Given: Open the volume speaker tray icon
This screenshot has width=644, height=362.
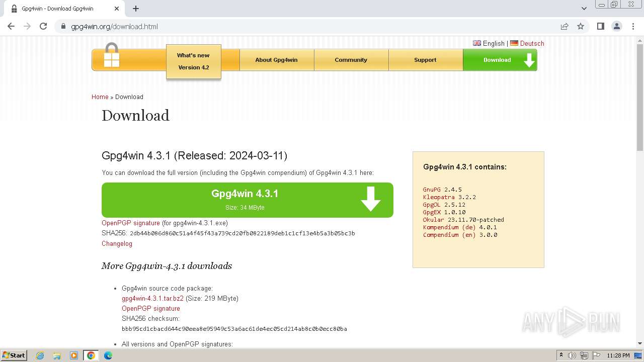Looking at the screenshot, I should click(x=572, y=355).
